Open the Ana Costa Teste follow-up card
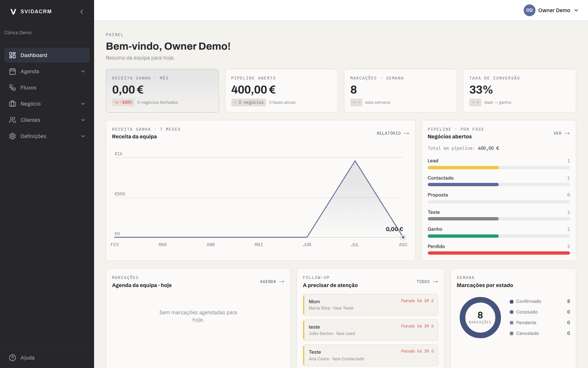The width and height of the screenshot is (588, 368). coord(371,355)
